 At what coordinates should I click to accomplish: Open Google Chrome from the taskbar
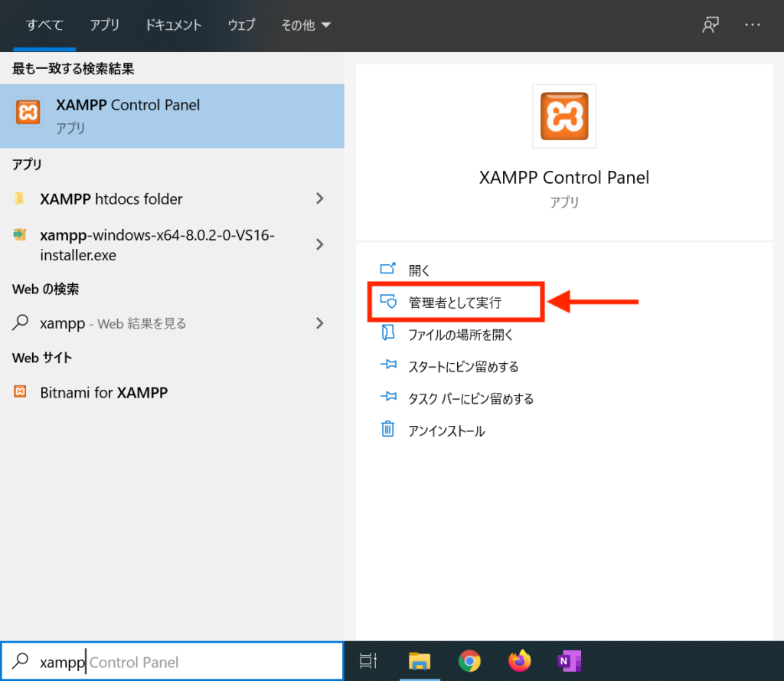point(469,660)
